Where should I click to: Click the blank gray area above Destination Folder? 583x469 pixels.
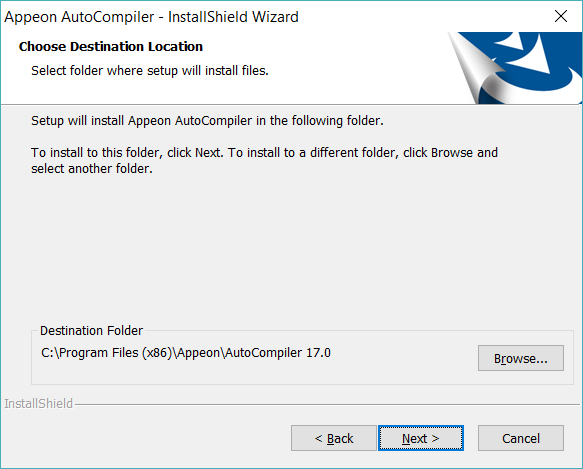pos(290,249)
